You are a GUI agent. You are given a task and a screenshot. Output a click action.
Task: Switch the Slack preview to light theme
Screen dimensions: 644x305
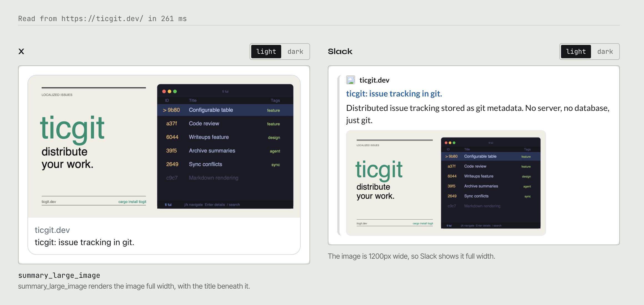pos(576,52)
